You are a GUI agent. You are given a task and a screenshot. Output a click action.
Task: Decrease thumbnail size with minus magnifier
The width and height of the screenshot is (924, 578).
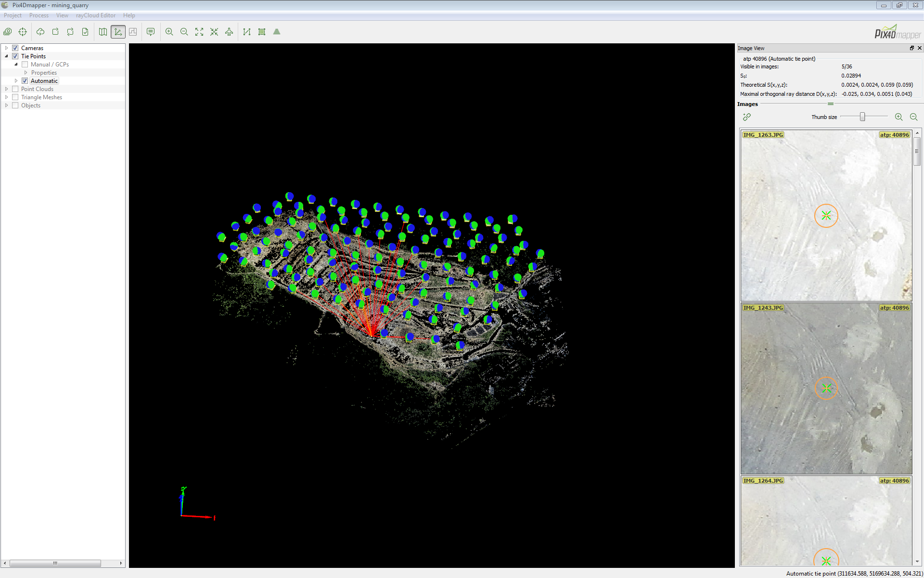913,117
